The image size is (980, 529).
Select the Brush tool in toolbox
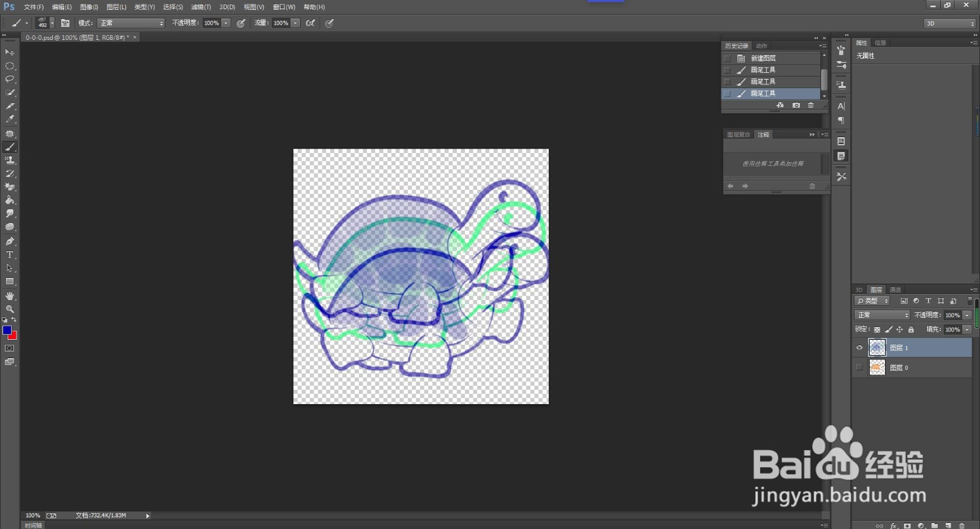tap(9, 147)
